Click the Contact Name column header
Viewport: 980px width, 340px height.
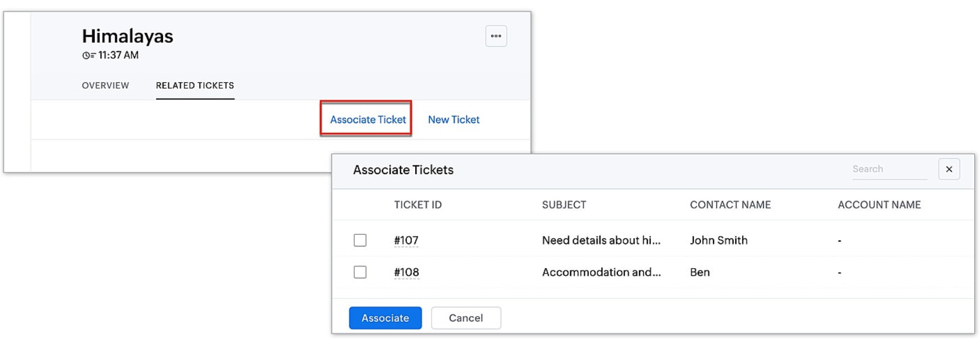pos(730,205)
